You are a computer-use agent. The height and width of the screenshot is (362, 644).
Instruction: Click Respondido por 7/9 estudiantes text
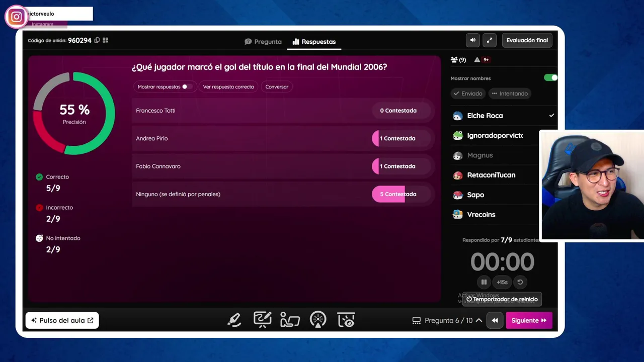[x=501, y=240]
